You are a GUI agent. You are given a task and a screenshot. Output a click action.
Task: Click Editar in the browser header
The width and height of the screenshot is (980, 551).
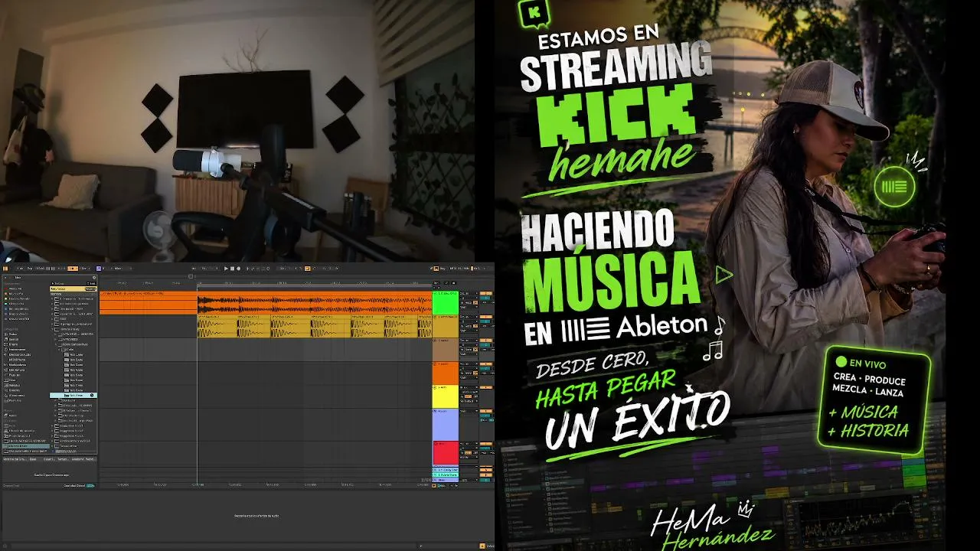point(91,283)
